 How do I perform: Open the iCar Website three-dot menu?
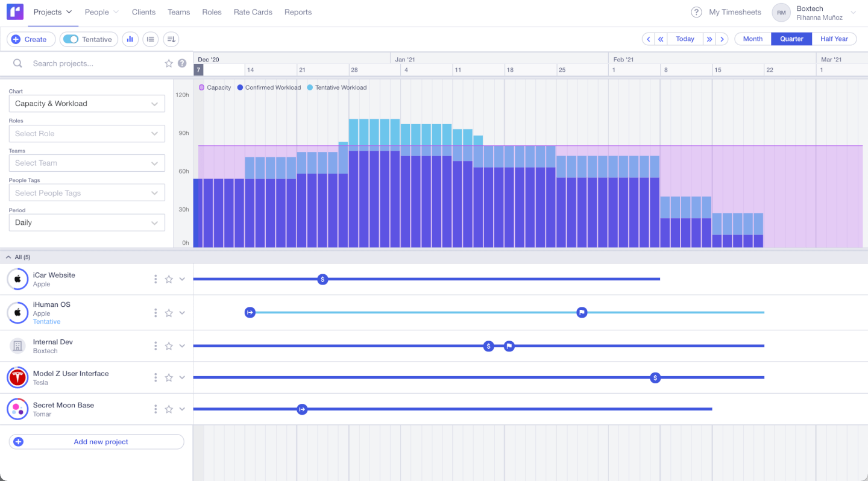point(156,279)
